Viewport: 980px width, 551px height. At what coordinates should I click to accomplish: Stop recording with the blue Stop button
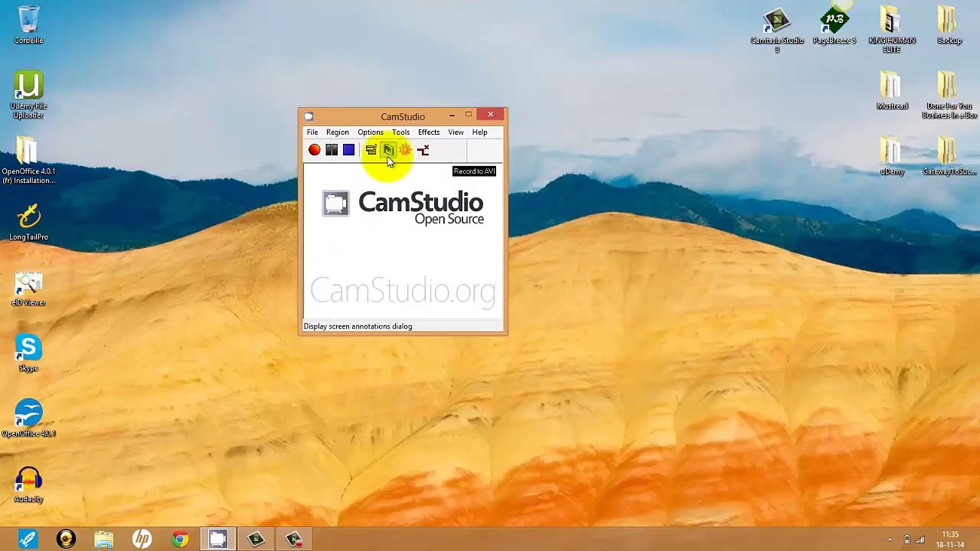pyautogui.click(x=348, y=150)
